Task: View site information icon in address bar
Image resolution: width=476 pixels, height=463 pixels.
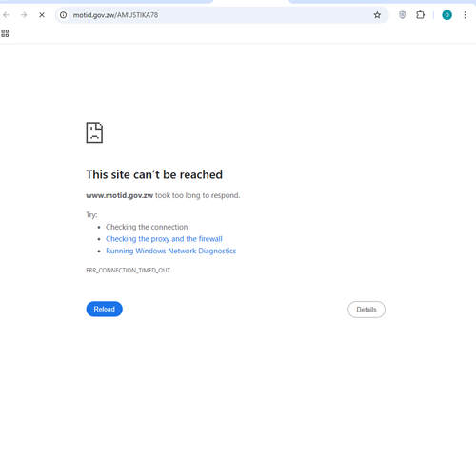Action: click(64, 15)
